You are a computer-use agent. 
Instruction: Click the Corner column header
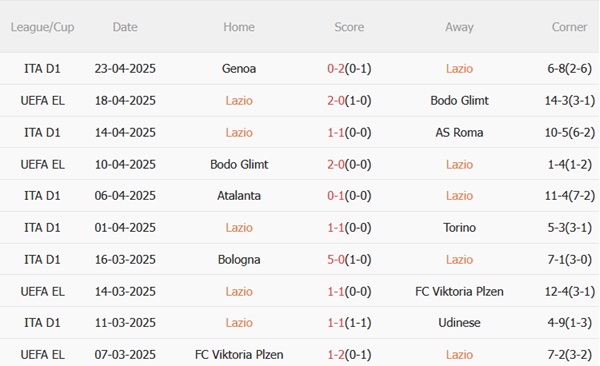pyautogui.click(x=569, y=27)
